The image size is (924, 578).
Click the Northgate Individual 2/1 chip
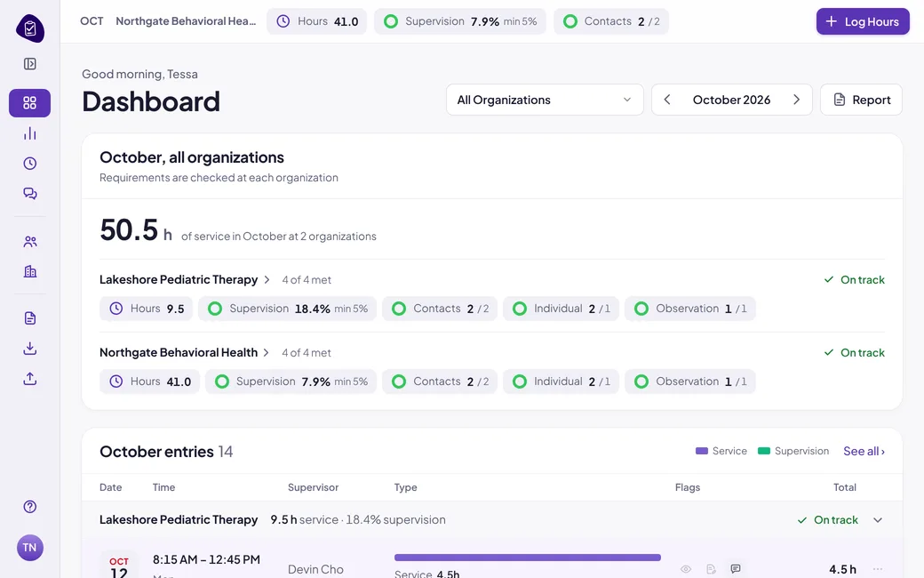pos(561,381)
